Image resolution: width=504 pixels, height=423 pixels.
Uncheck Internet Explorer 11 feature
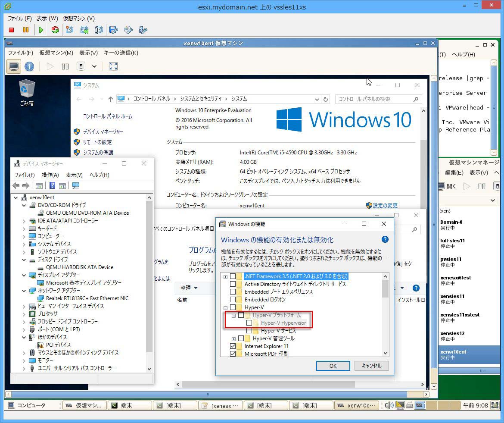[x=233, y=346]
